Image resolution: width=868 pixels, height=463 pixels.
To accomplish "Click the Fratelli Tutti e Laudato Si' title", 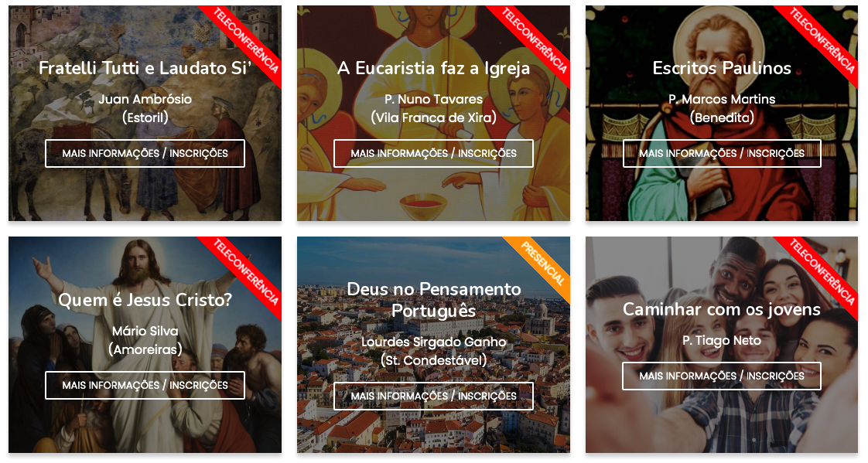I will point(145,68).
